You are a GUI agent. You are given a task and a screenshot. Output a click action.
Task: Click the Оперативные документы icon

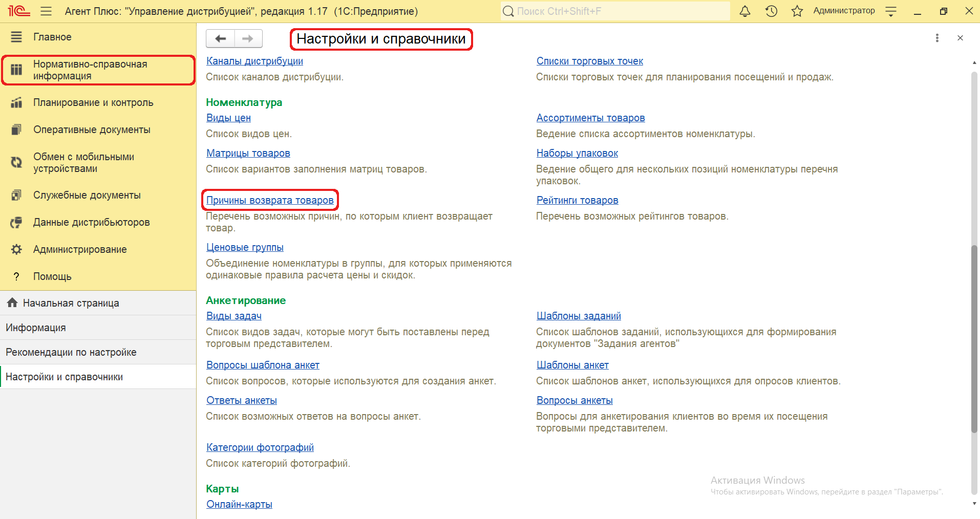coord(16,129)
